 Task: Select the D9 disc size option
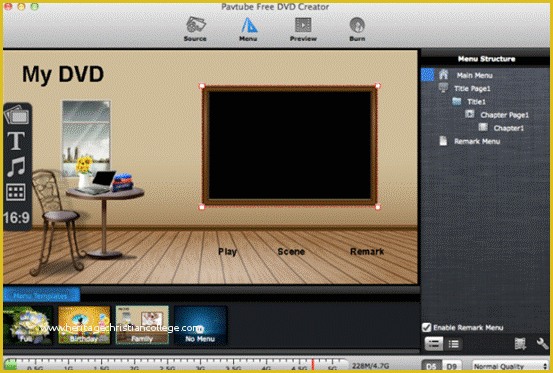coord(451,366)
